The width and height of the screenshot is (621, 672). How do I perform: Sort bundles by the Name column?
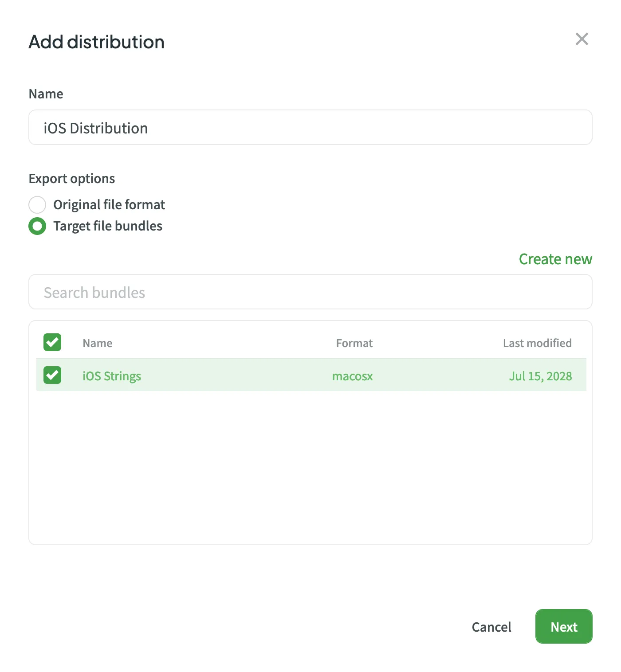(x=97, y=343)
